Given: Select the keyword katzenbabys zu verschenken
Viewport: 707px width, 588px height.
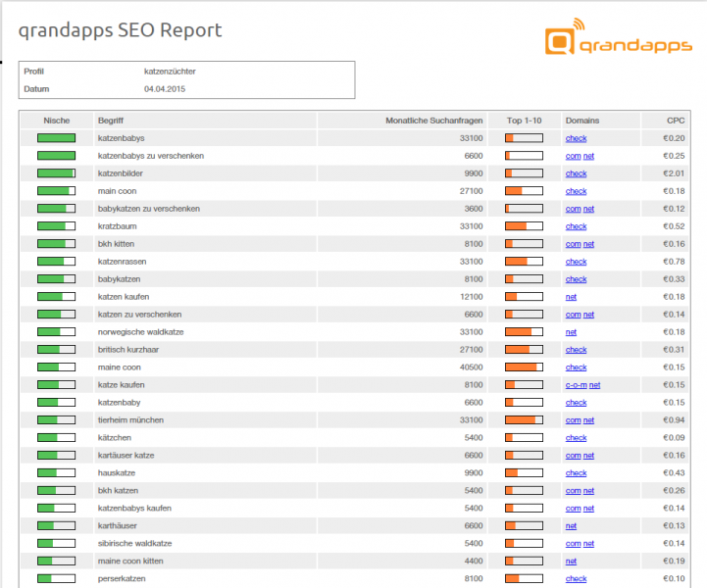Looking at the screenshot, I should (151, 156).
